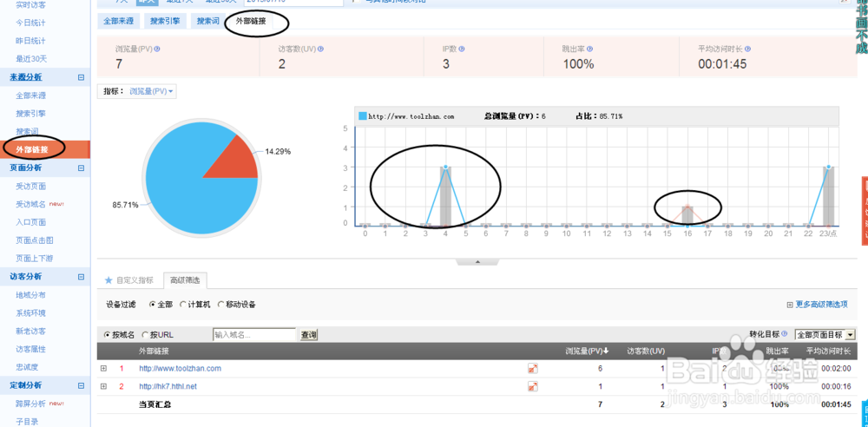Open 新老访客 in sidebar

point(31,332)
